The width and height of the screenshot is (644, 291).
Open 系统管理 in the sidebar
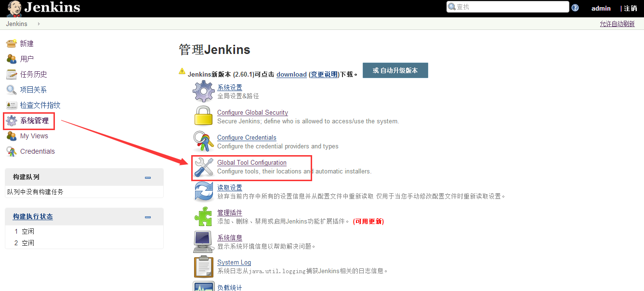34,120
